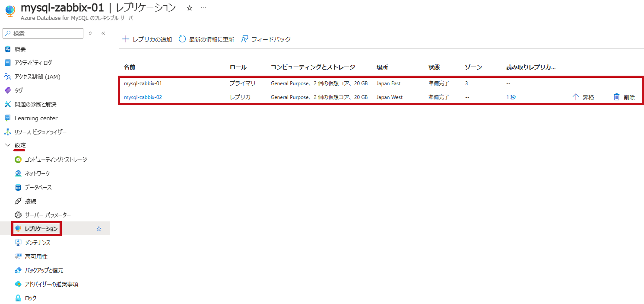Click the コンピューティングとストレージ sidebar icon
This screenshot has width=644, height=304.
18,160
